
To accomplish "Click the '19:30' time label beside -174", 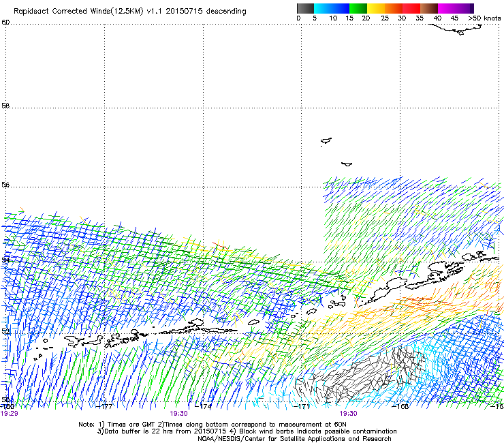I will (178, 414).
